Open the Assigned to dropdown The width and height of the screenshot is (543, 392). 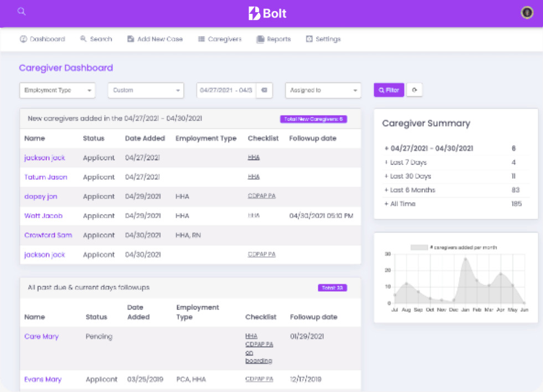[x=323, y=90]
